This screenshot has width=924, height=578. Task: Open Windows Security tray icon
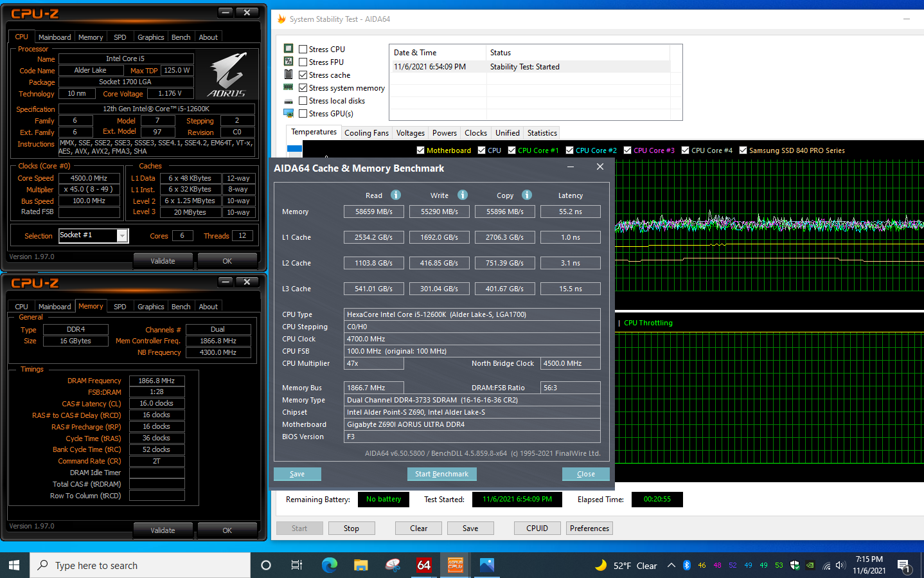pos(795,565)
